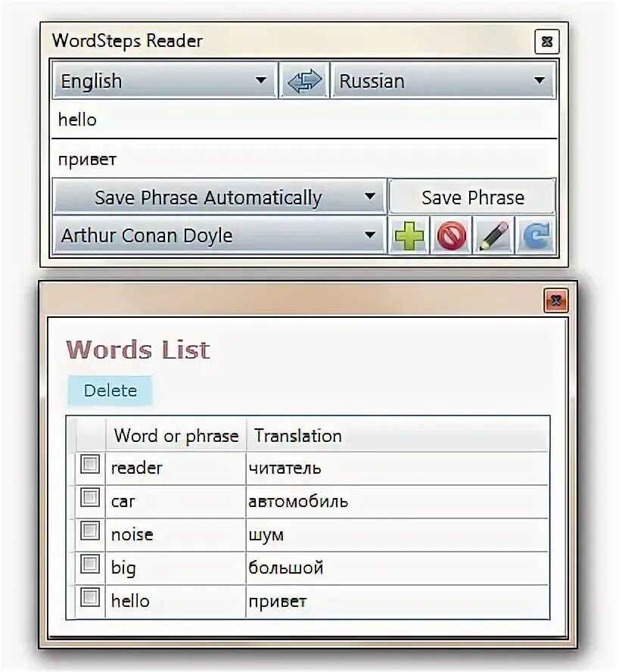
Task: Select the word reader in the list
Action: 136,468
